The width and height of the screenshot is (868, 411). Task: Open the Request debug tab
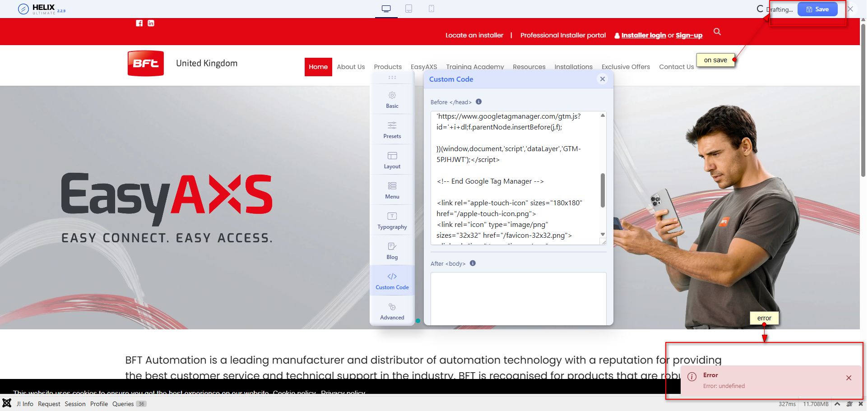[x=49, y=404]
